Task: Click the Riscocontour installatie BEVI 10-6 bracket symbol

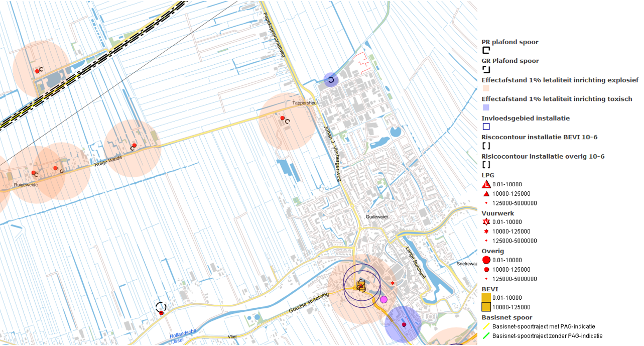Action: click(486, 146)
